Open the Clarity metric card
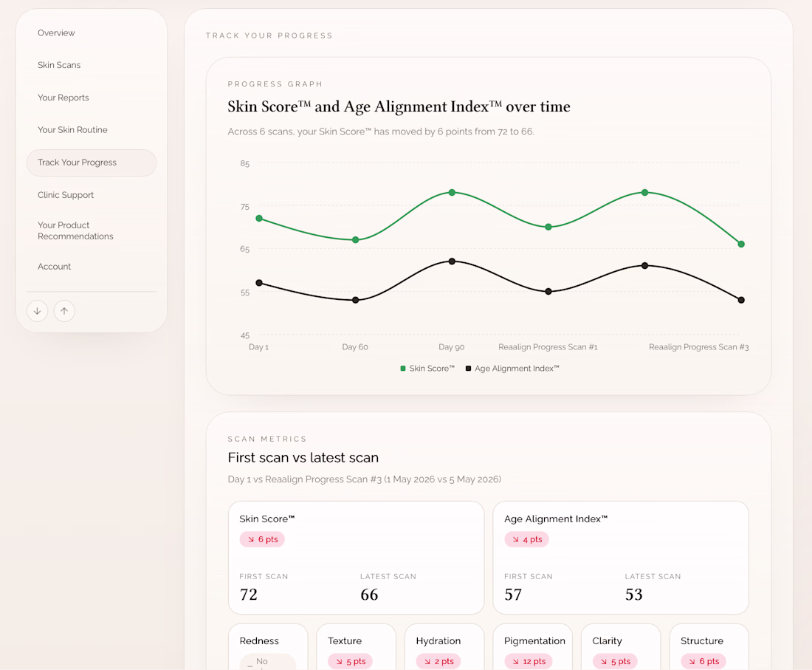The image size is (812, 670). [621, 646]
